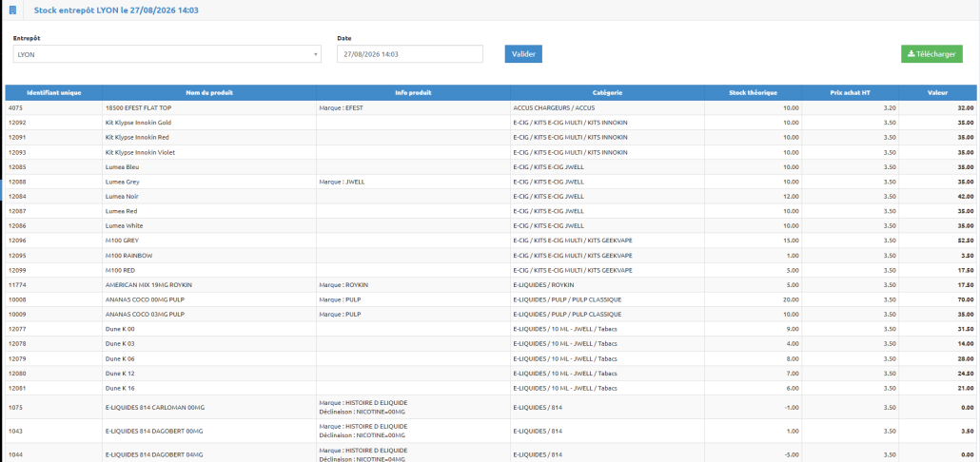Click the building icon beside the page title

click(13, 10)
